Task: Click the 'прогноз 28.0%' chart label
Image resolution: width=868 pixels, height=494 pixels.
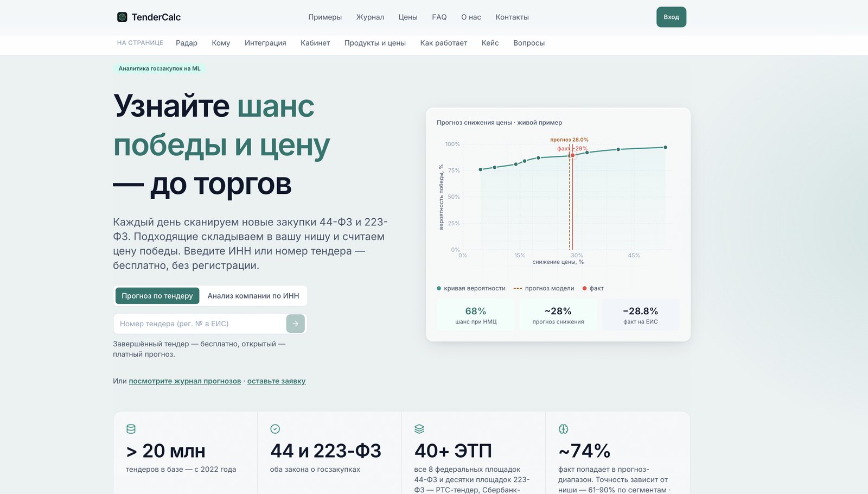Action: coord(569,140)
